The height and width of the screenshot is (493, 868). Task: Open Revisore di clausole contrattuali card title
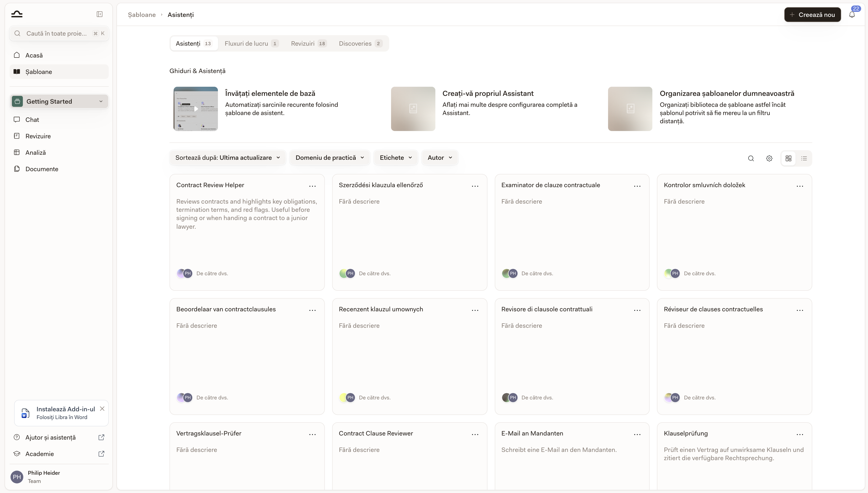click(x=547, y=309)
